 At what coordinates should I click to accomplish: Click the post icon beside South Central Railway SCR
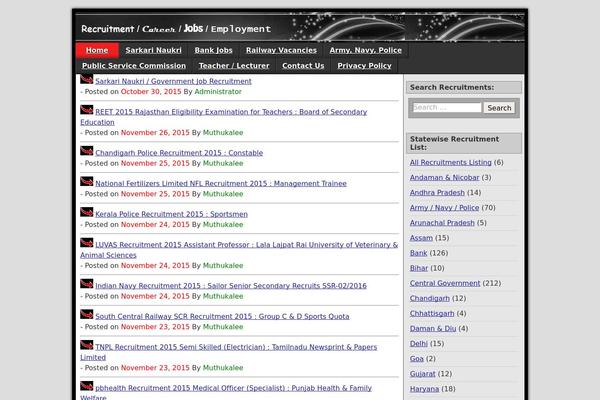click(86, 314)
